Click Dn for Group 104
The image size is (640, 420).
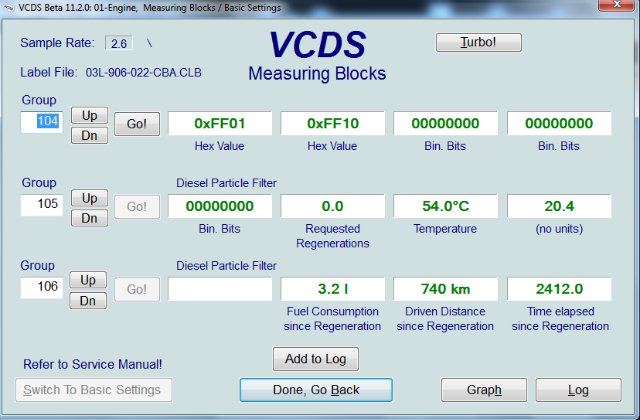coord(89,136)
